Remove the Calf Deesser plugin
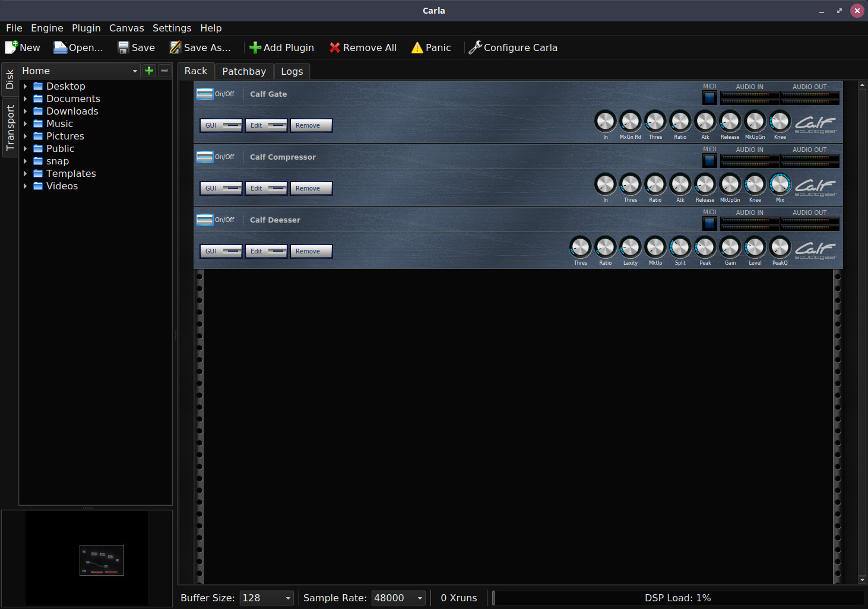Image resolution: width=868 pixels, height=609 pixels. pos(311,251)
